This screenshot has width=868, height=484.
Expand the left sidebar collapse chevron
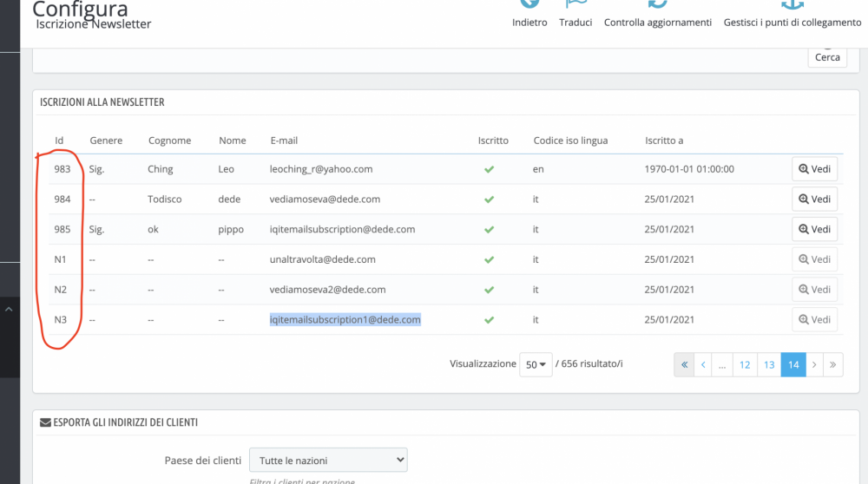[x=10, y=309]
